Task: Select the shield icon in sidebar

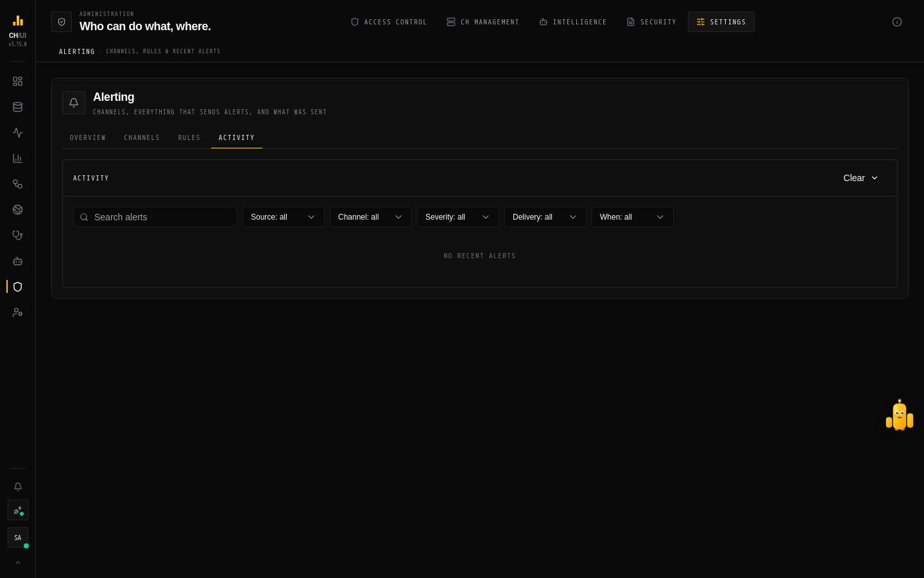Action: 18,287
